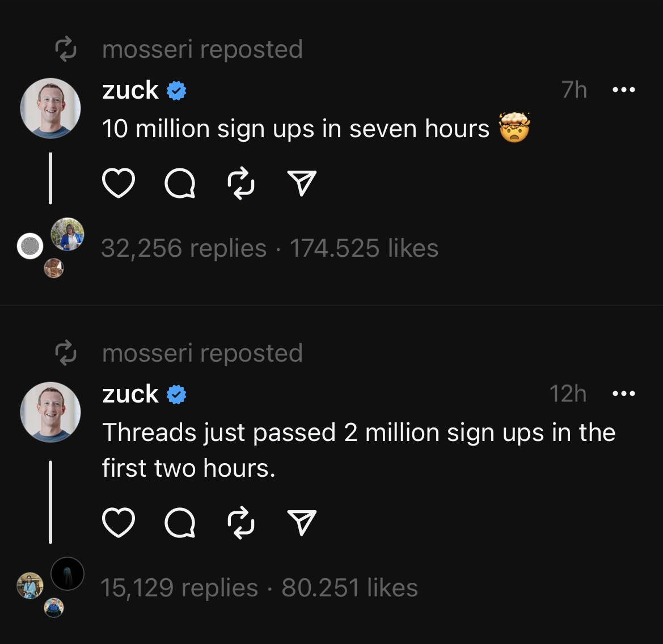View the 15,129 replies

pos(179,588)
